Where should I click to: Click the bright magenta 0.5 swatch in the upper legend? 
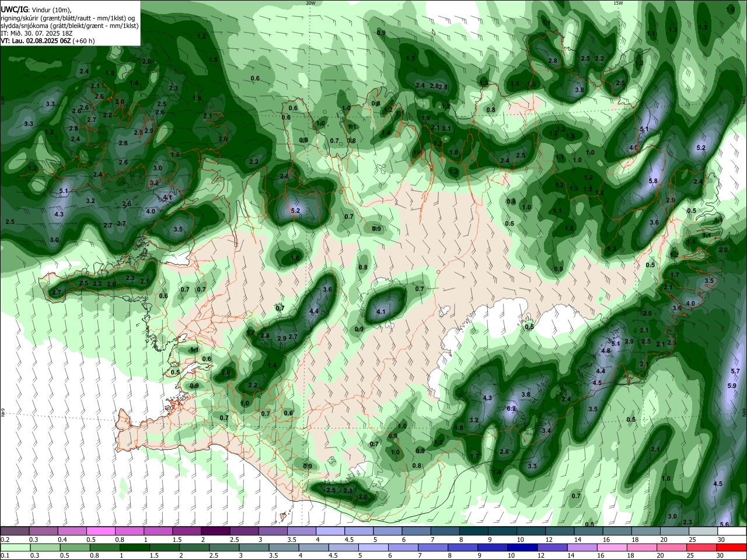pyautogui.click(x=100, y=531)
